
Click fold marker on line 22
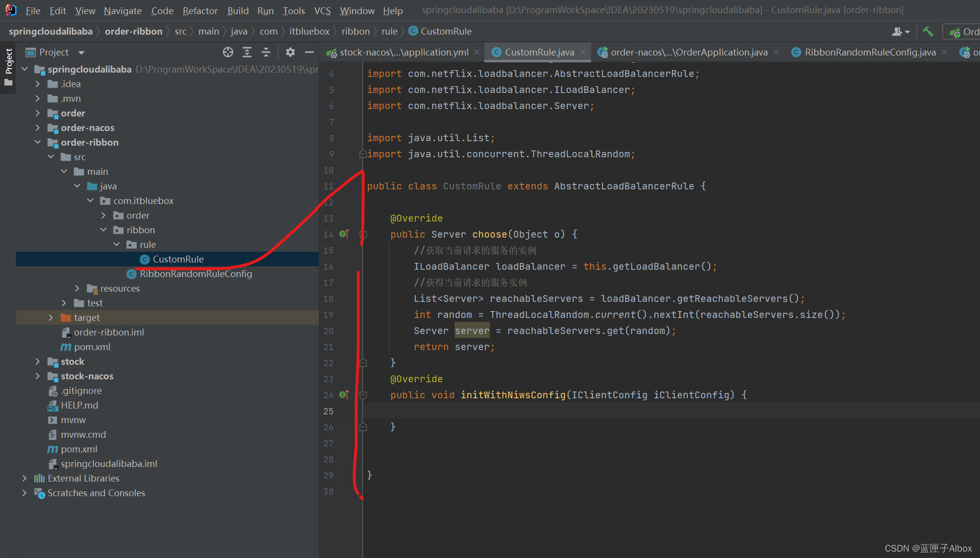[x=363, y=363]
